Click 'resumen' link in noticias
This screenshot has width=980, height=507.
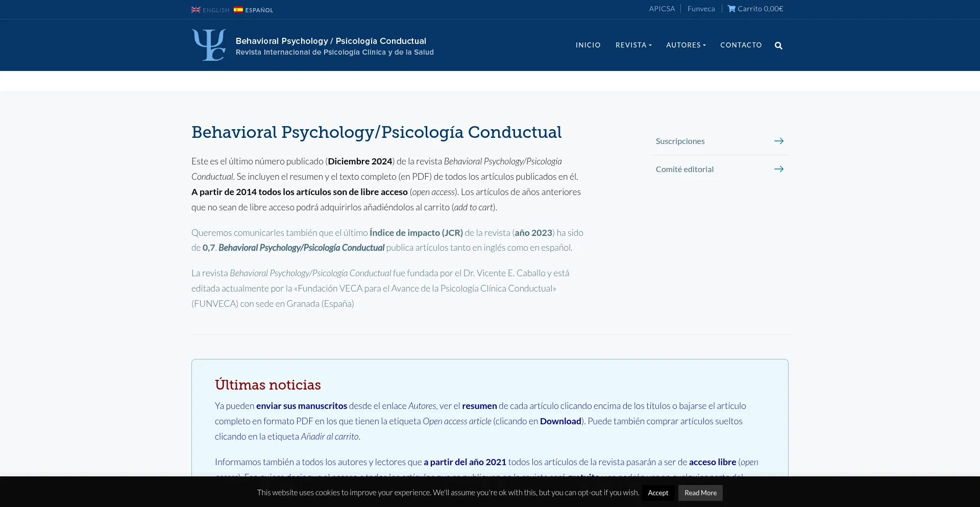tap(479, 406)
